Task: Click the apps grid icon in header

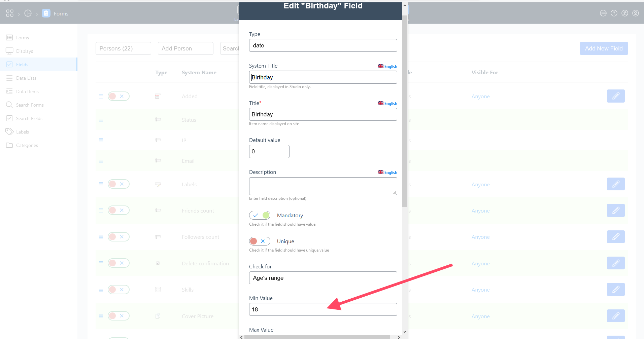Action: (10, 13)
